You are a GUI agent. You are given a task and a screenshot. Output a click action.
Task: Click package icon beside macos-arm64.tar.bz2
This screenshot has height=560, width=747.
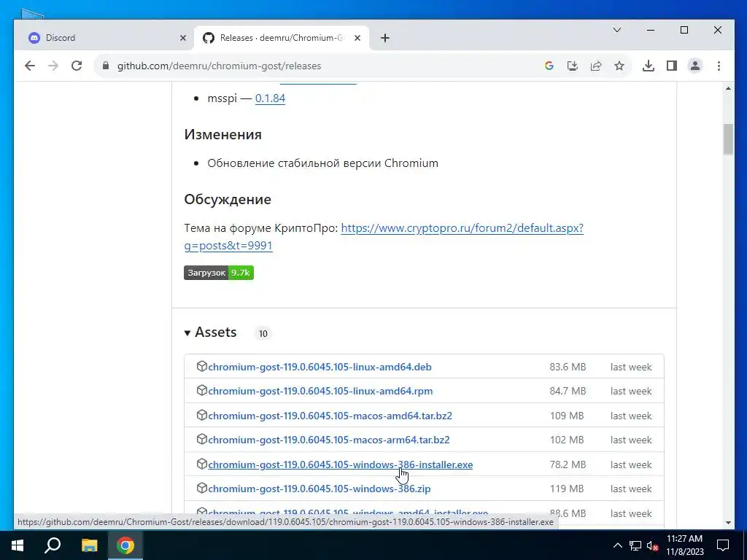202,439
